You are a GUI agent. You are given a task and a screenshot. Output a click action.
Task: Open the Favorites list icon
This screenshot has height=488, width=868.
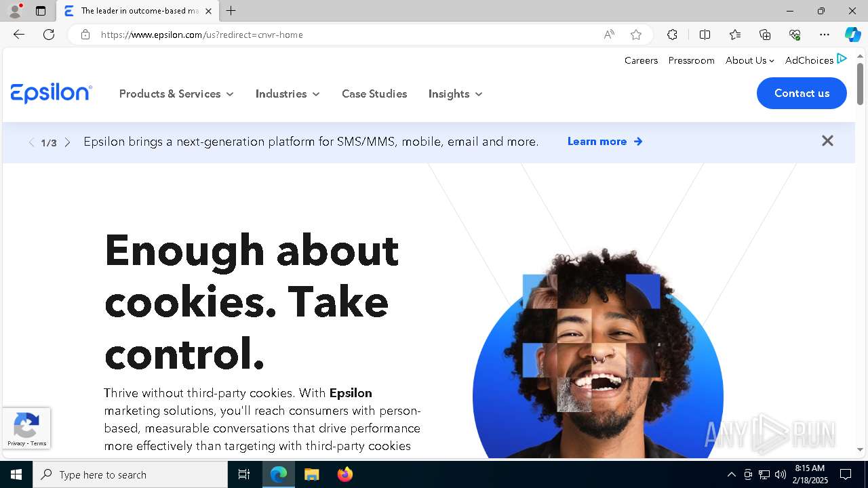point(735,35)
